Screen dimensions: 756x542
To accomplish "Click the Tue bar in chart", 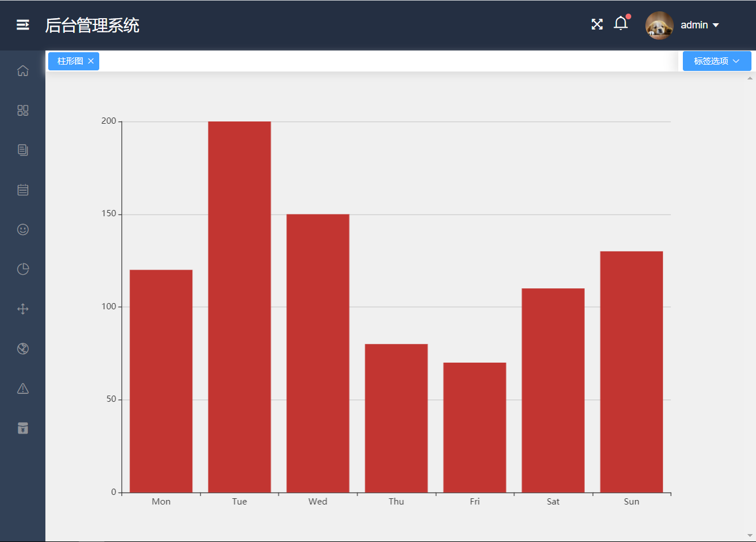I will click(239, 307).
